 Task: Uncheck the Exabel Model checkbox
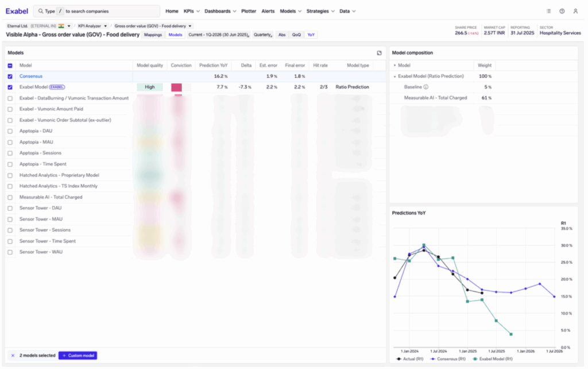(10, 87)
